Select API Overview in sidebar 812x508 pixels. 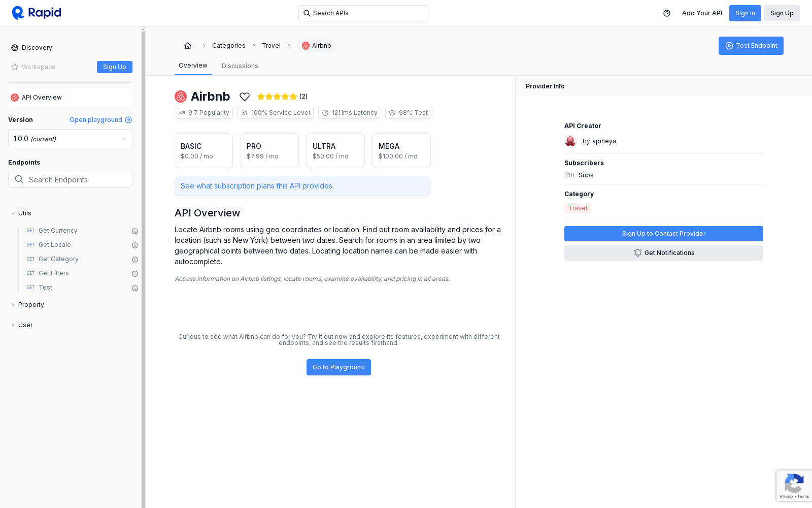[x=70, y=98]
